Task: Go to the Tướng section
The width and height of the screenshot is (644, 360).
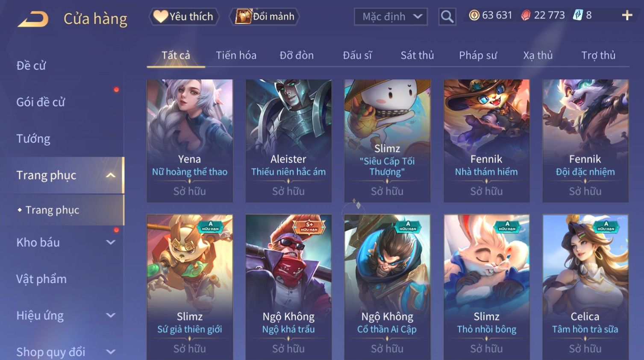Action: tap(33, 139)
